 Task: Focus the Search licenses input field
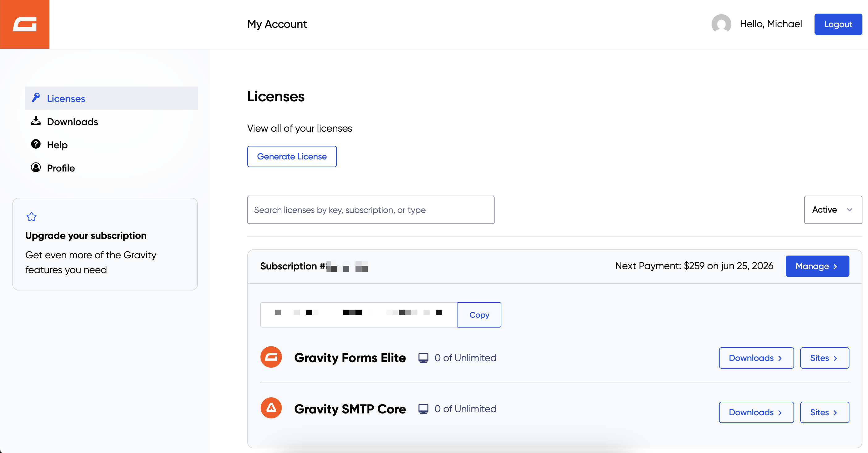[370, 210]
